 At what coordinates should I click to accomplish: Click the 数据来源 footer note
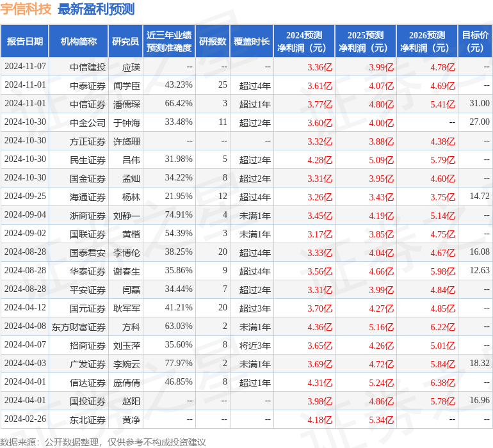(103, 442)
